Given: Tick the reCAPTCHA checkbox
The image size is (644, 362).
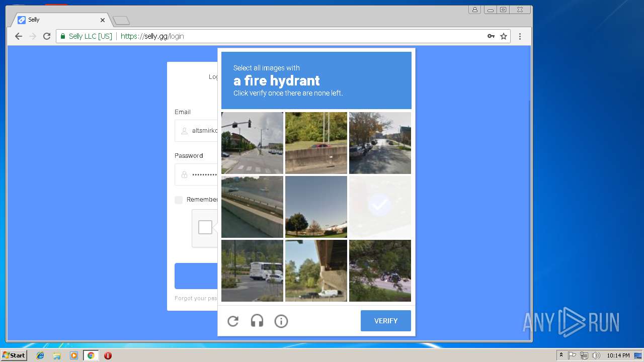Looking at the screenshot, I should pos(205,227).
